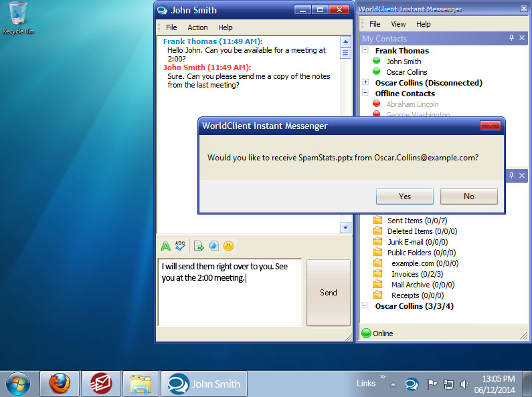Screen dimensions: 532x397
Task: Show hidden tray icons arrow
Action: [x=393, y=384]
